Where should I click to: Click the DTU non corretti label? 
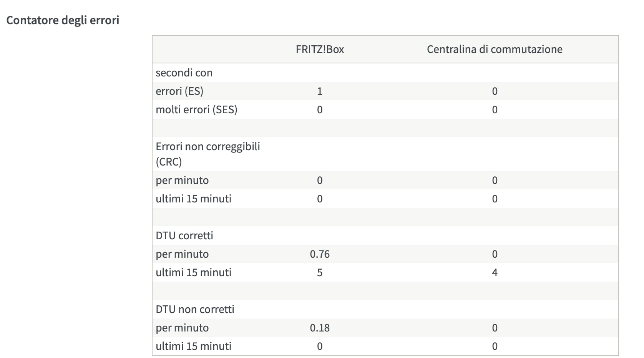pos(195,309)
